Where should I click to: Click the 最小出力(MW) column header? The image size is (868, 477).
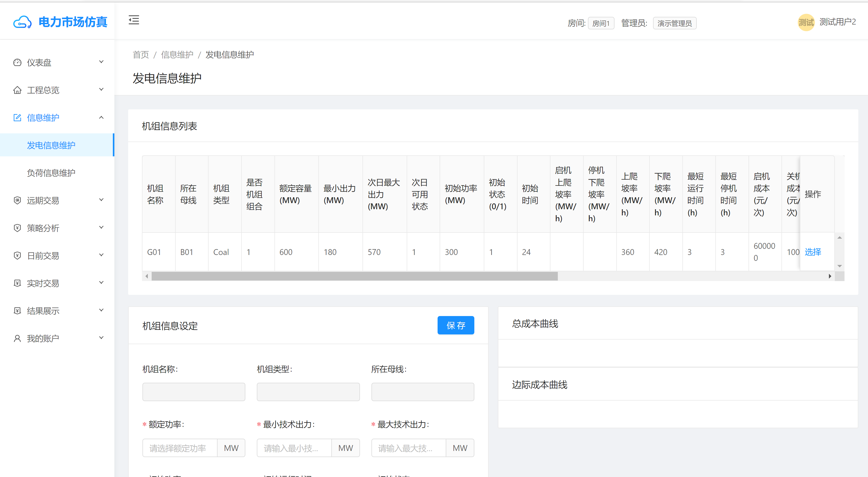(340, 194)
